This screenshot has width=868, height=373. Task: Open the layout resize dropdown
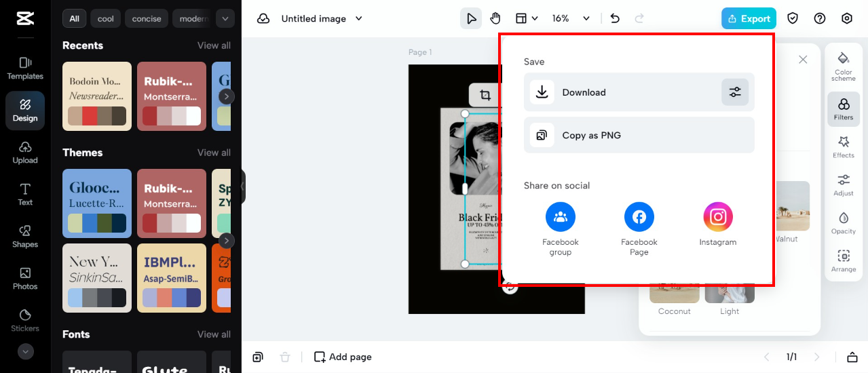click(x=527, y=18)
